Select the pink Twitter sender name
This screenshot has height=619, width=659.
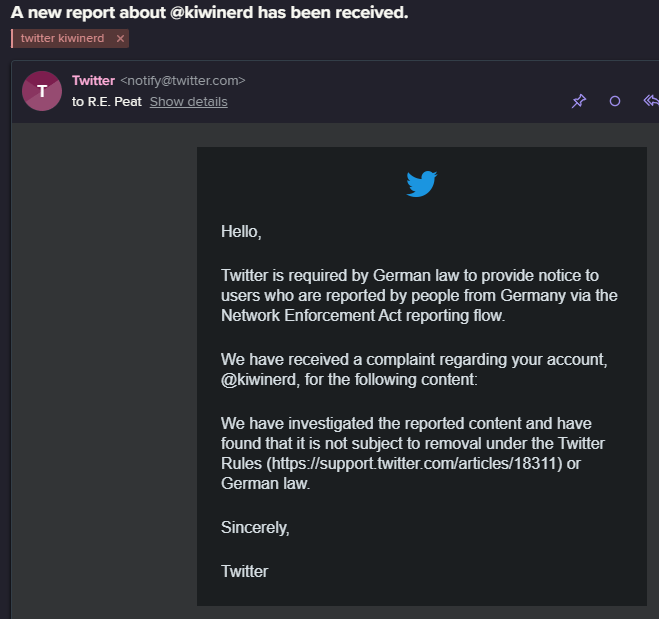tap(93, 80)
